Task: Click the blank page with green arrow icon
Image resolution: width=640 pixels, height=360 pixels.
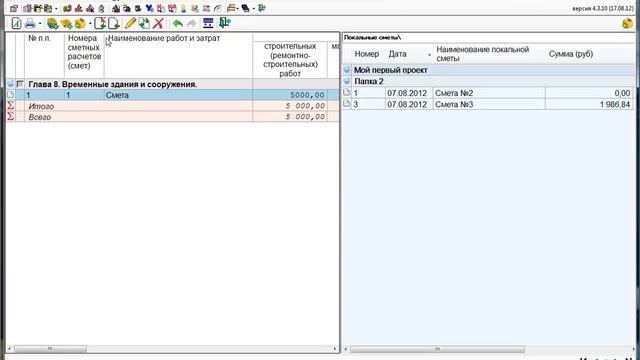Action: pos(113,23)
